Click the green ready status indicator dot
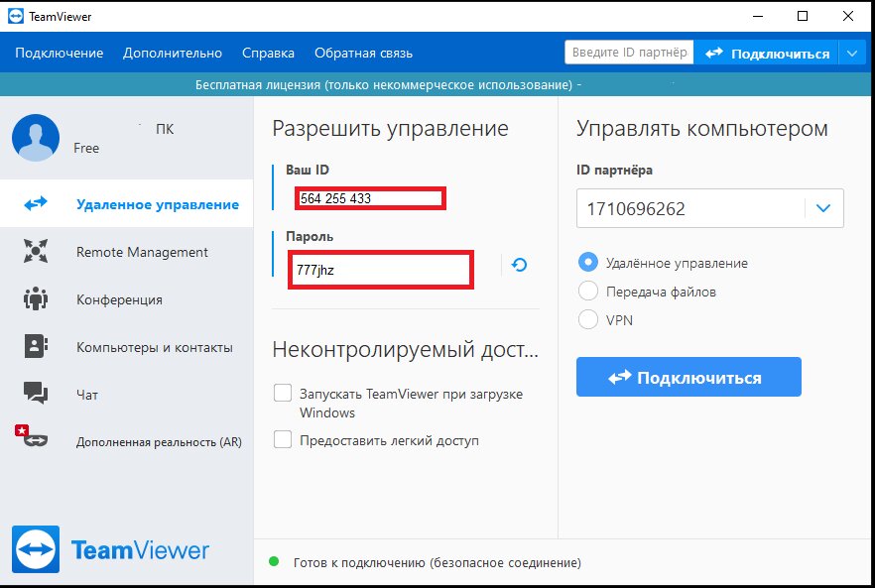 tap(274, 561)
